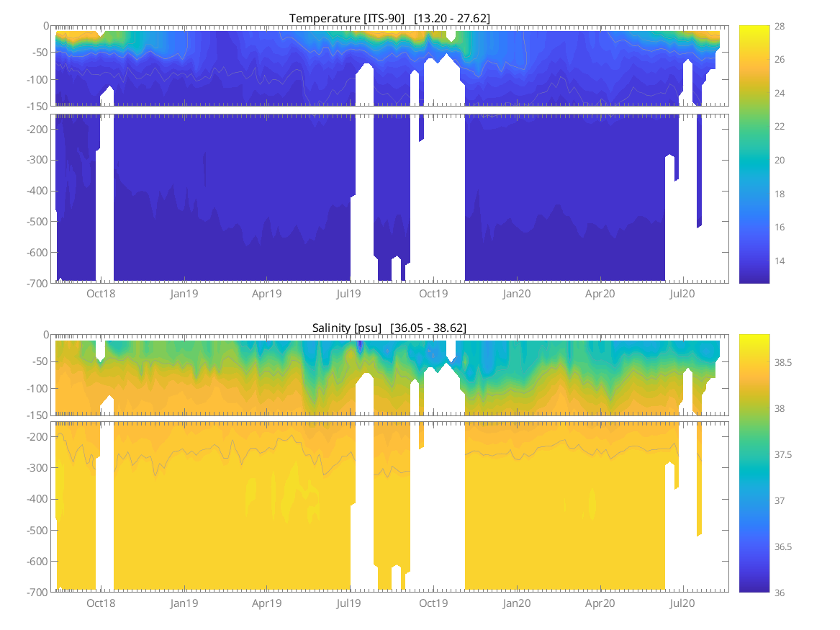This screenshot has height=630, width=840.
Task: Select the Jan20 date tick under the salinity plot
Action: 517,603
